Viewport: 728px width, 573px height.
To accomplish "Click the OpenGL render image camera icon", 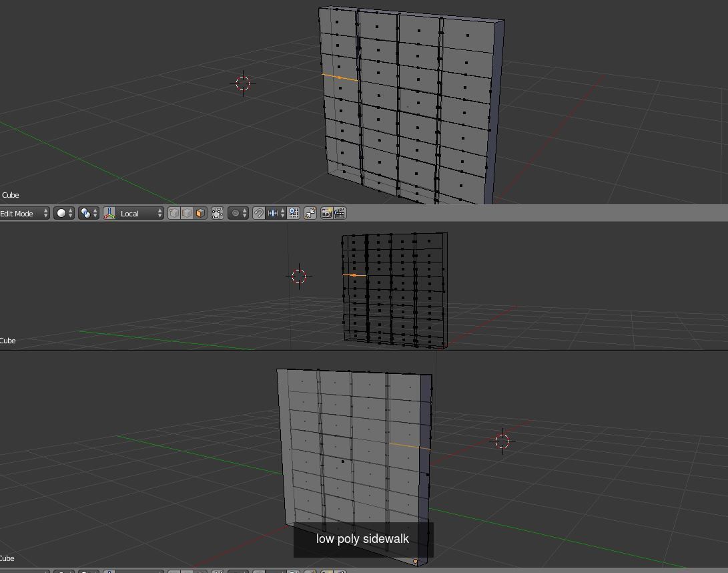I will click(x=327, y=213).
